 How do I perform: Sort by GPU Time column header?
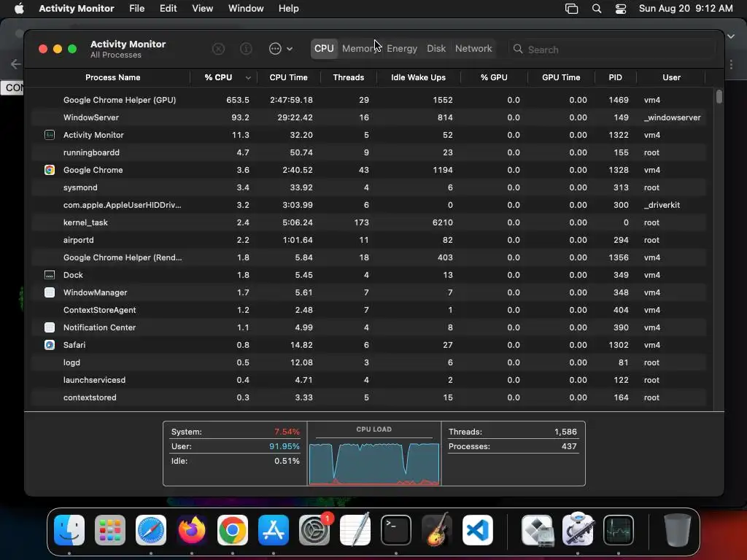[x=561, y=77]
